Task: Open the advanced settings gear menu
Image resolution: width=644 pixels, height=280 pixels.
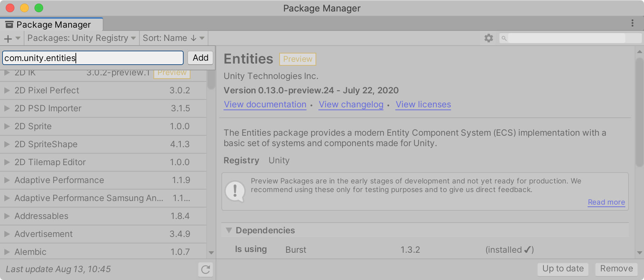Action: (488, 38)
